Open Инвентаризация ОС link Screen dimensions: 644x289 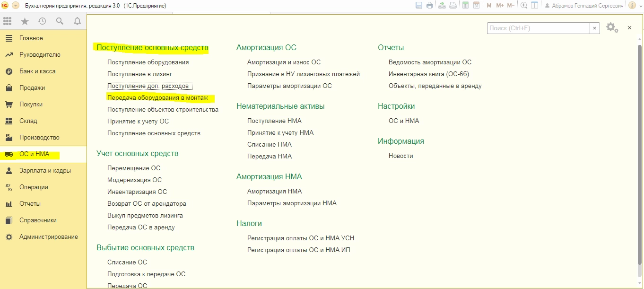point(137,192)
